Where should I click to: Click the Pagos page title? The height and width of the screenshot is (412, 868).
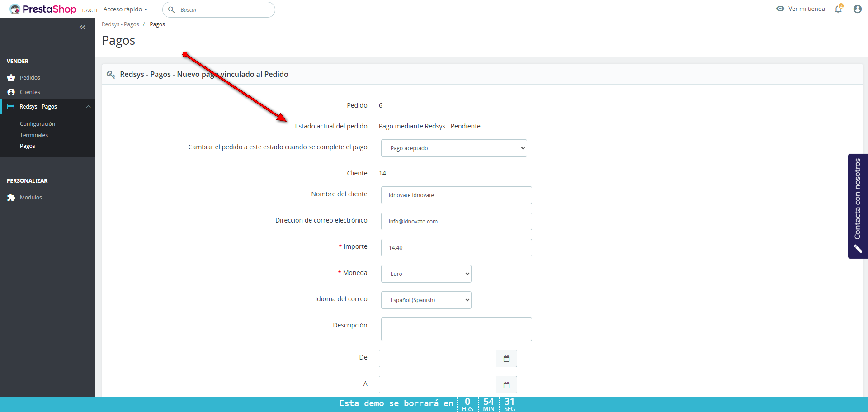pyautogui.click(x=118, y=41)
